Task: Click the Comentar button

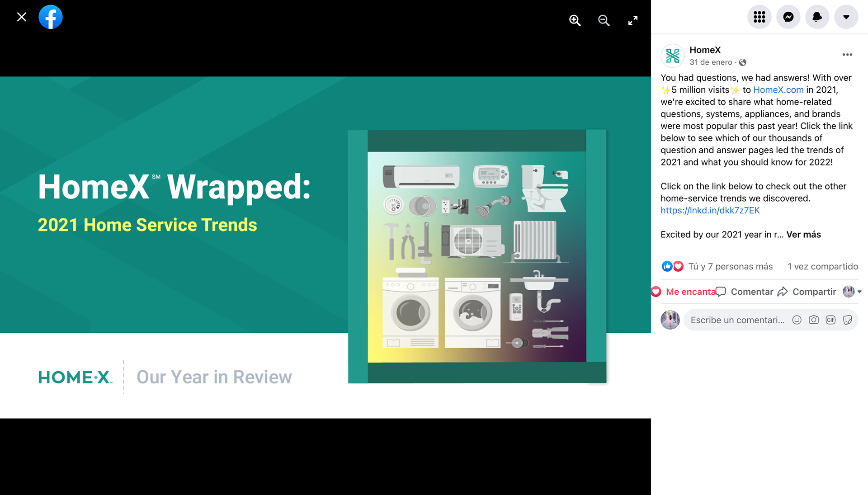Action: pyautogui.click(x=745, y=292)
